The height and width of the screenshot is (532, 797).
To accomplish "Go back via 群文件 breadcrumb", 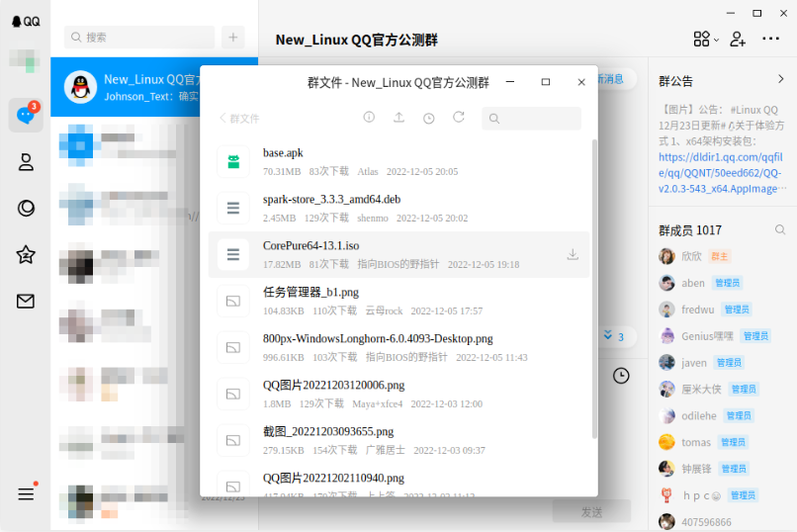I will pyautogui.click(x=239, y=119).
